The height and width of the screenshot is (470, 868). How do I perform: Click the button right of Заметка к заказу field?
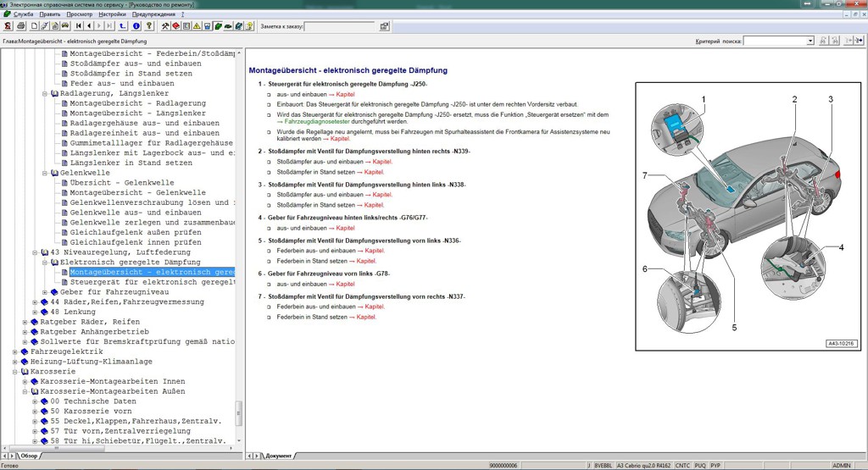(x=384, y=26)
